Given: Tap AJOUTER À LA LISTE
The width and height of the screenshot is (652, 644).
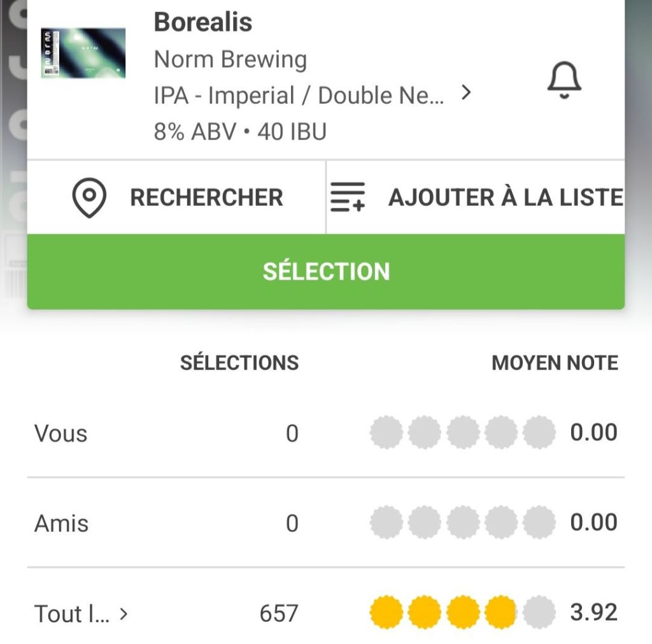Looking at the screenshot, I should [x=506, y=198].
